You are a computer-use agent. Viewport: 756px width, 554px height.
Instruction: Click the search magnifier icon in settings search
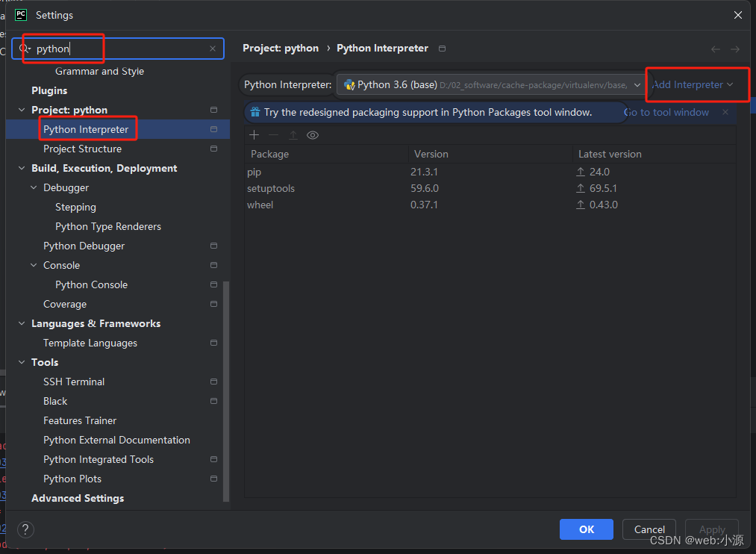pos(24,49)
